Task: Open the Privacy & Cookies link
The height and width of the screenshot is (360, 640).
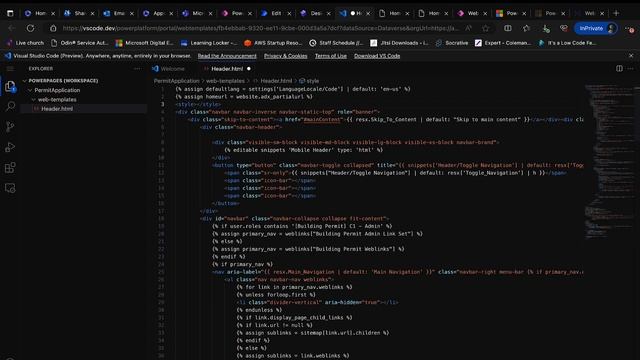Action: (x=286, y=56)
